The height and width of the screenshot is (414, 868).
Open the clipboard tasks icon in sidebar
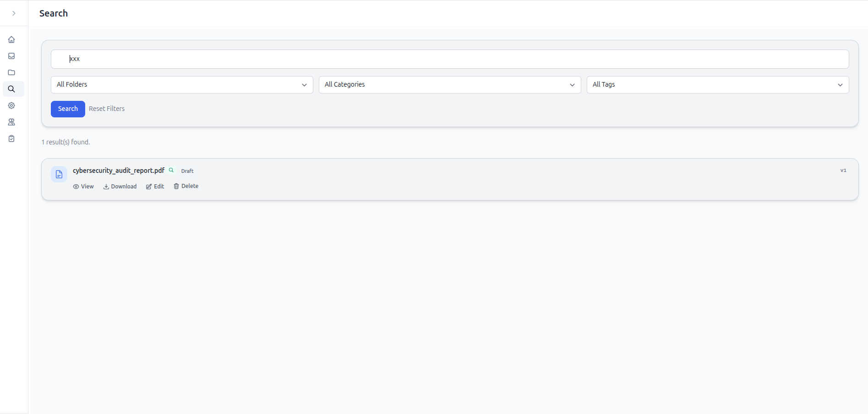tap(11, 138)
